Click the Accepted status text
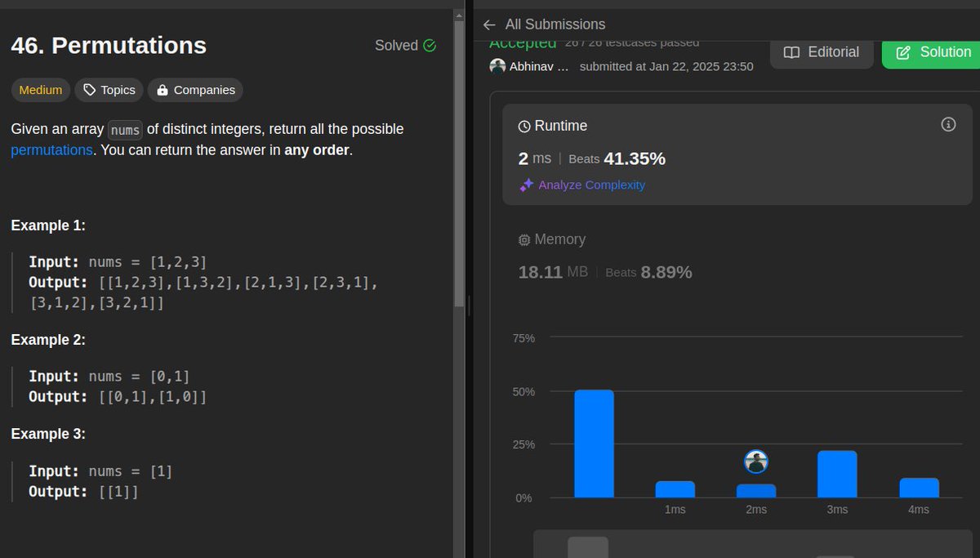Screen dimensions: 980x558 pyautogui.click(x=523, y=42)
